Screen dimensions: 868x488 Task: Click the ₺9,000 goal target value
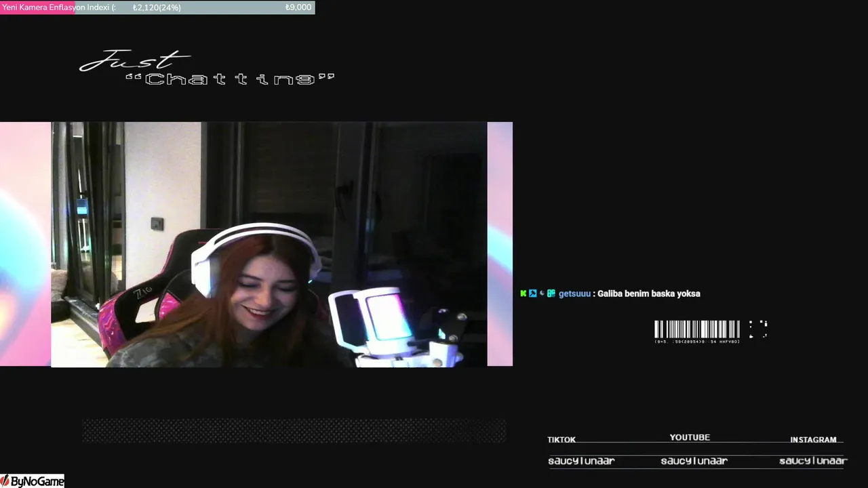(298, 7)
